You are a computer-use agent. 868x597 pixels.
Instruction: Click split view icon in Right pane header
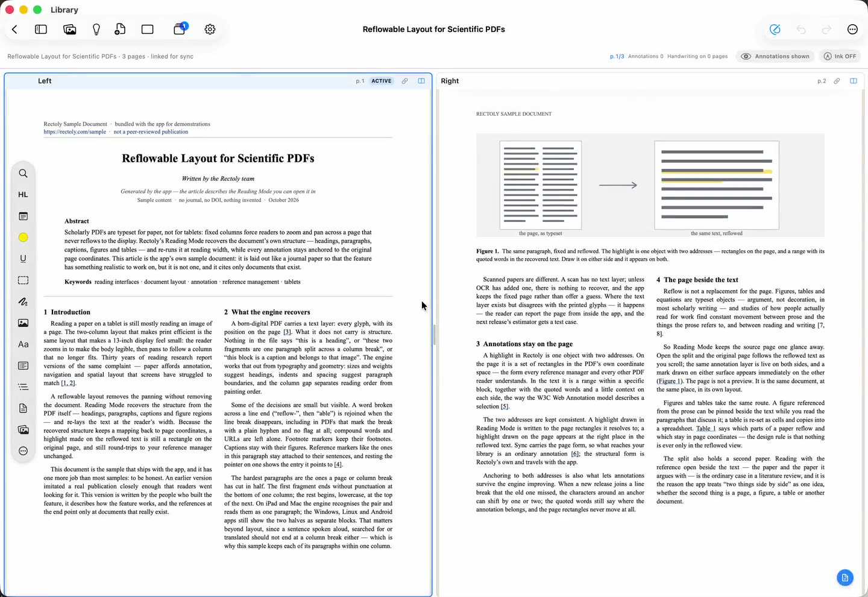tap(854, 81)
